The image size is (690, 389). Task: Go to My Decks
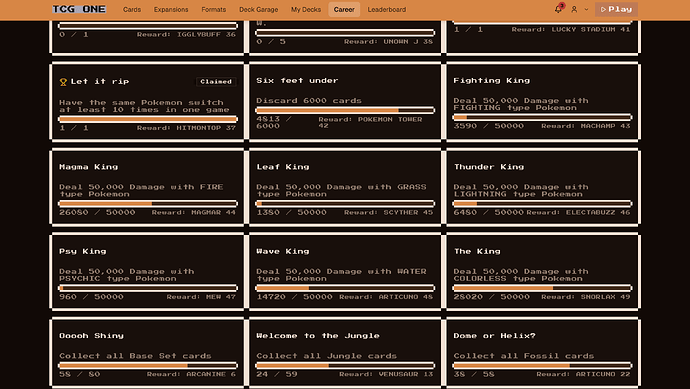(306, 9)
